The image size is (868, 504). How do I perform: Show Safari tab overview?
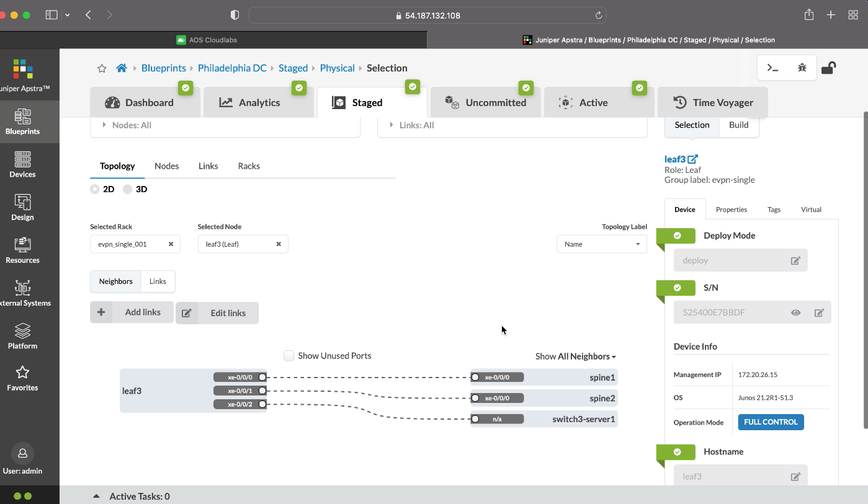pyautogui.click(x=853, y=15)
